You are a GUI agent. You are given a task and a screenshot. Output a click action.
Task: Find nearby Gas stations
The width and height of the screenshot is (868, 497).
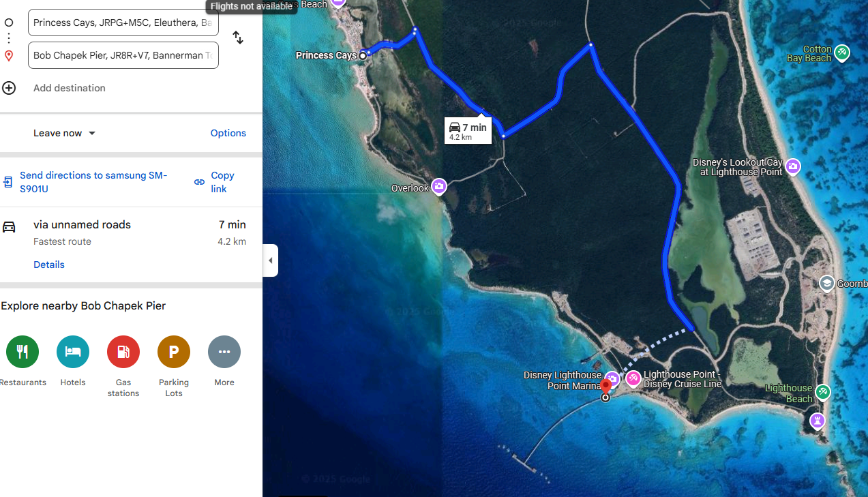tap(123, 352)
